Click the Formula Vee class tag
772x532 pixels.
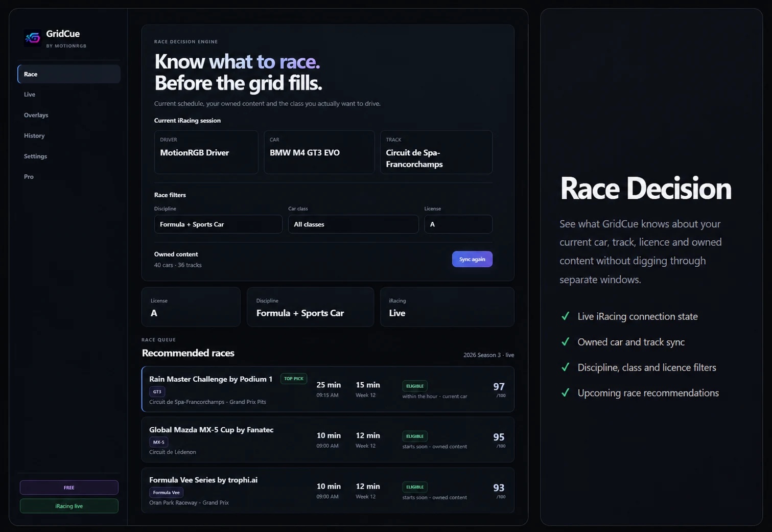pyautogui.click(x=166, y=493)
